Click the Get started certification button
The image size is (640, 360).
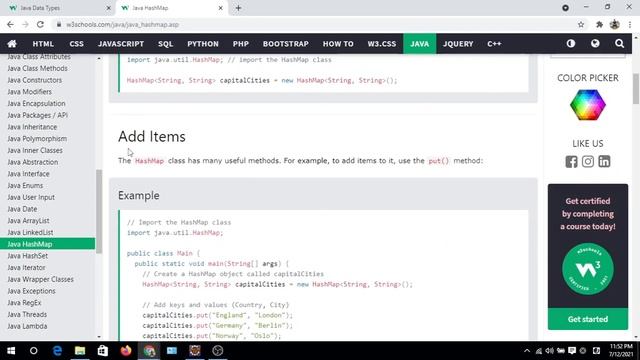pyautogui.click(x=588, y=319)
